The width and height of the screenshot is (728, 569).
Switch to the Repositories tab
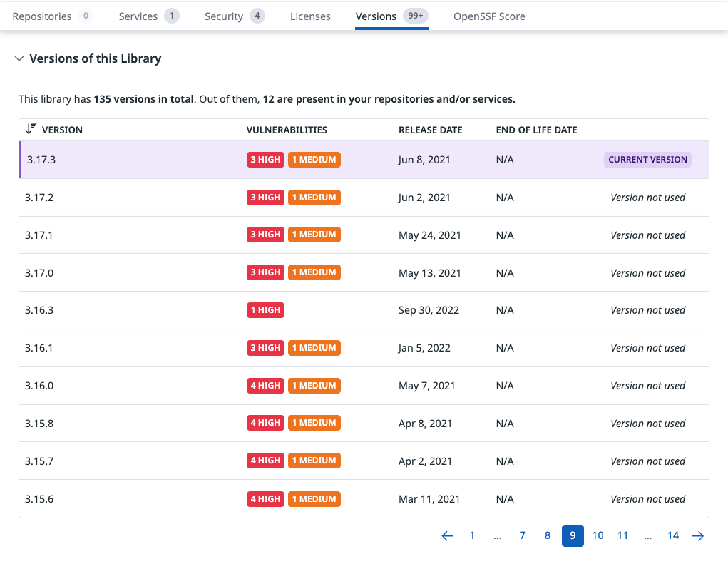[x=42, y=16]
